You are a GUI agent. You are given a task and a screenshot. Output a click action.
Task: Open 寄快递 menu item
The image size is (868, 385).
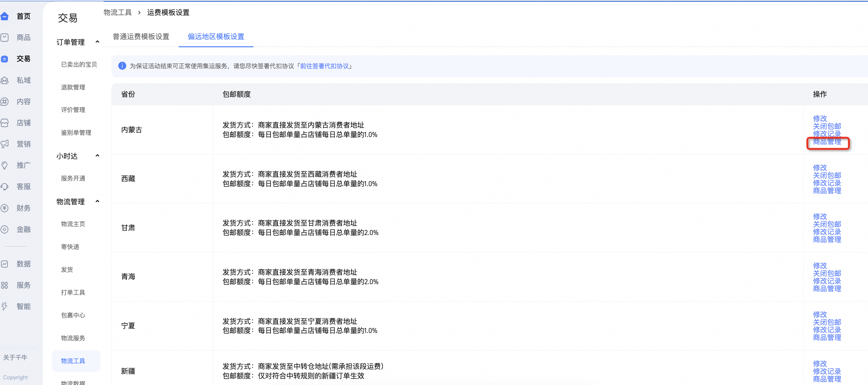coord(70,247)
